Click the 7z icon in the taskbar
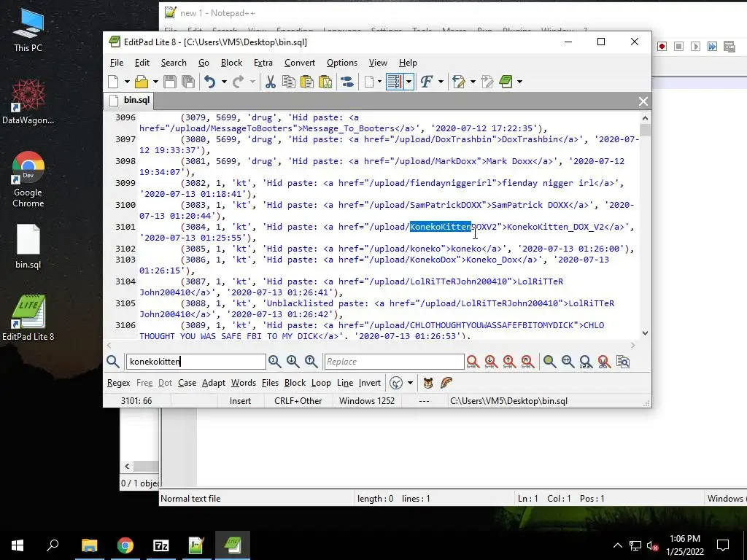 pos(161,545)
